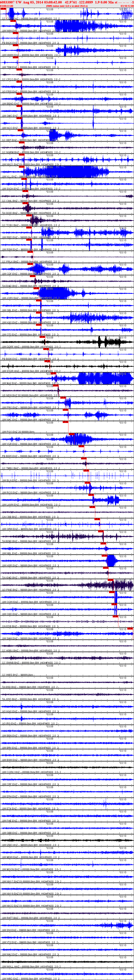Image resolution: width=134 pixels, height=980 pixels.
Task: Click the end time label 03:10:12.00
Action: (127, 6)
